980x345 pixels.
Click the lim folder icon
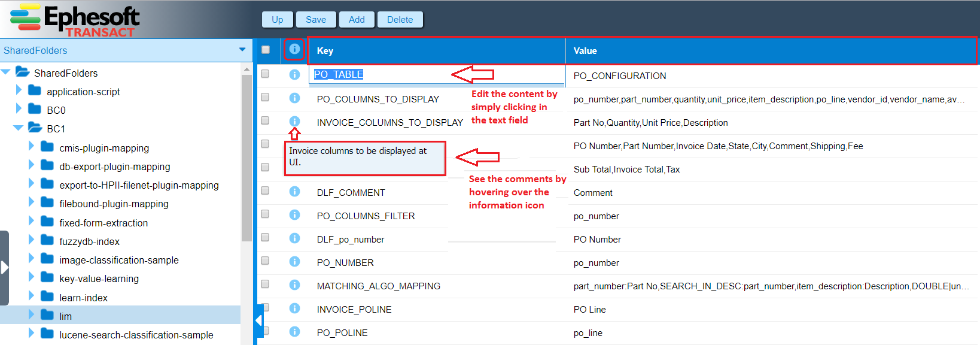click(x=47, y=315)
